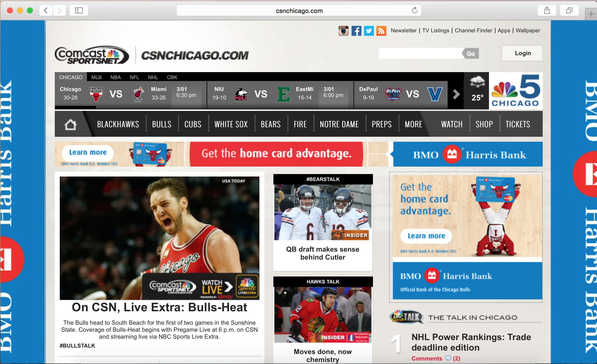
Task: Click the Eastern Michigan E logo
Action: click(x=283, y=94)
